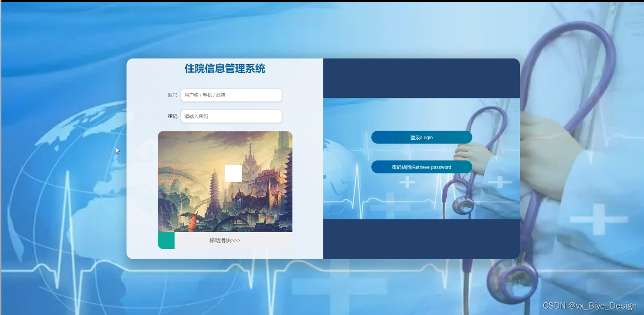Click the 密码 label
The image size is (644, 315).
(x=173, y=116)
